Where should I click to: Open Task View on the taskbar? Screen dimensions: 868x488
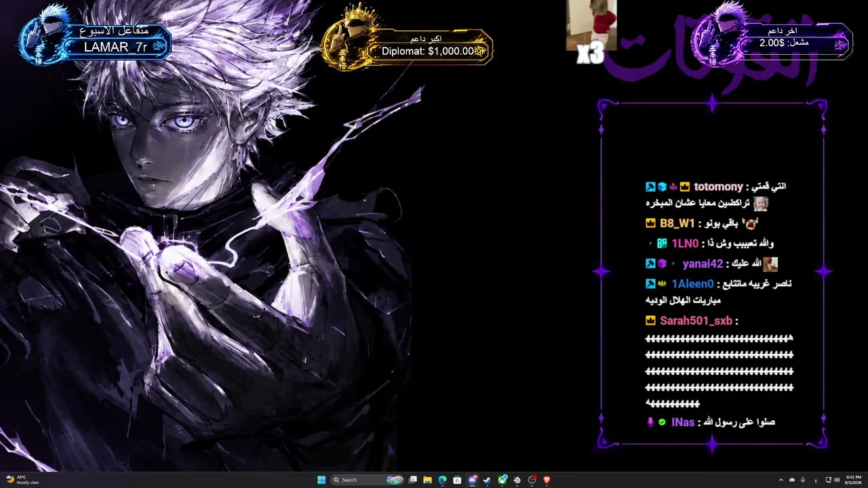413,480
